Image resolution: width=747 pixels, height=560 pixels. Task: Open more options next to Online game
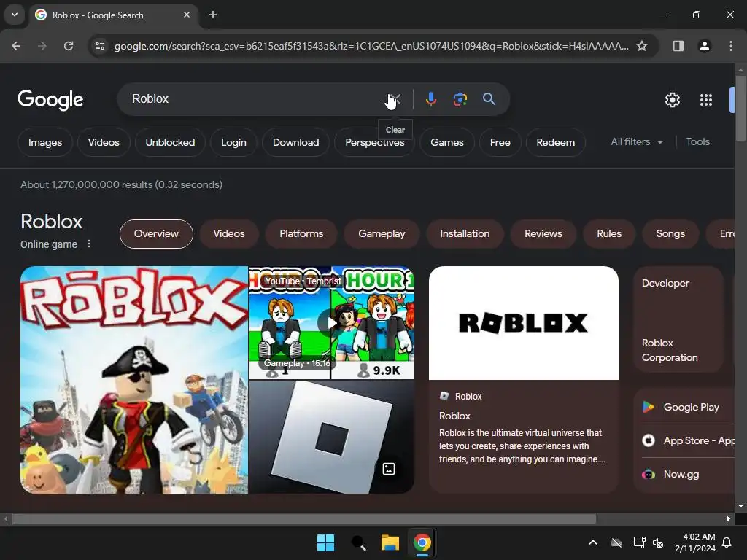[88, 244]
